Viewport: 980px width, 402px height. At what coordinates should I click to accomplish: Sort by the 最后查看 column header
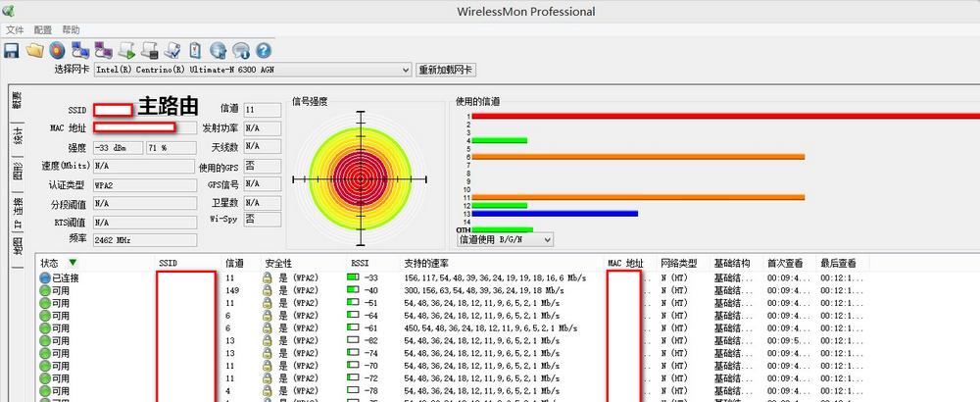pos(844,263)
